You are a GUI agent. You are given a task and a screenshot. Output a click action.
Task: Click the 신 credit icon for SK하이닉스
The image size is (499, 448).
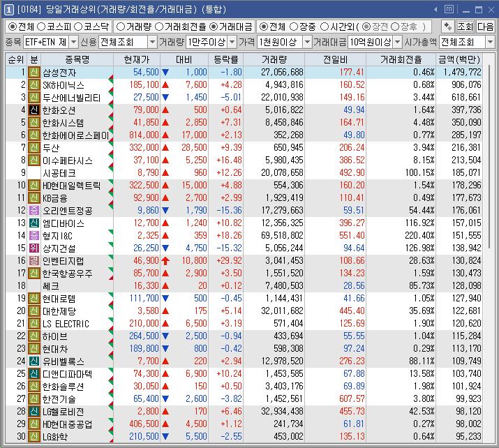(34, 85)
